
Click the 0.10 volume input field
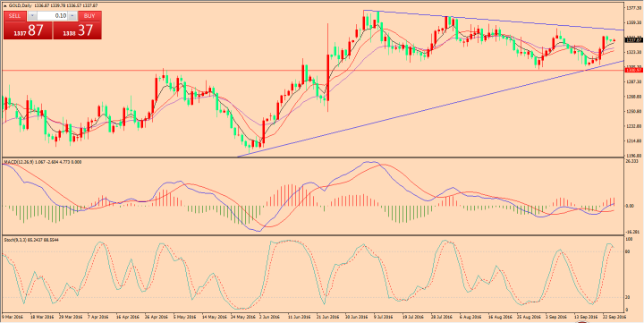coord(52,16)
